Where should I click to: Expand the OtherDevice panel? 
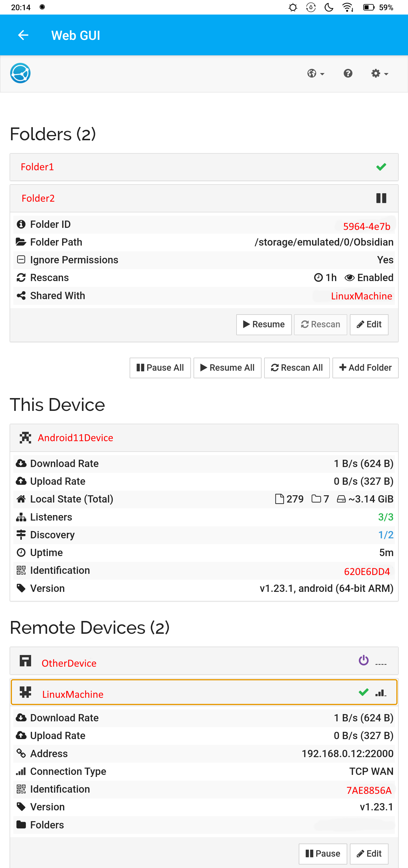204,661
